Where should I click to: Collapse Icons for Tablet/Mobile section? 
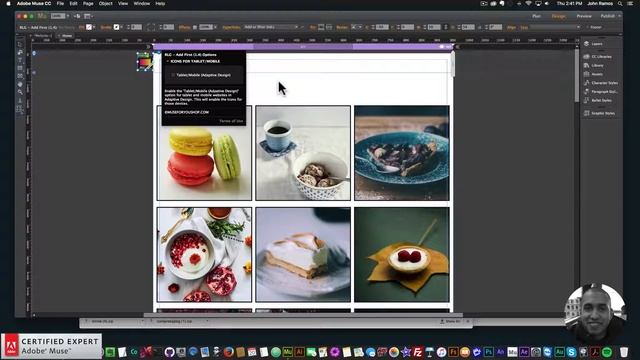[x=167, y=61]
